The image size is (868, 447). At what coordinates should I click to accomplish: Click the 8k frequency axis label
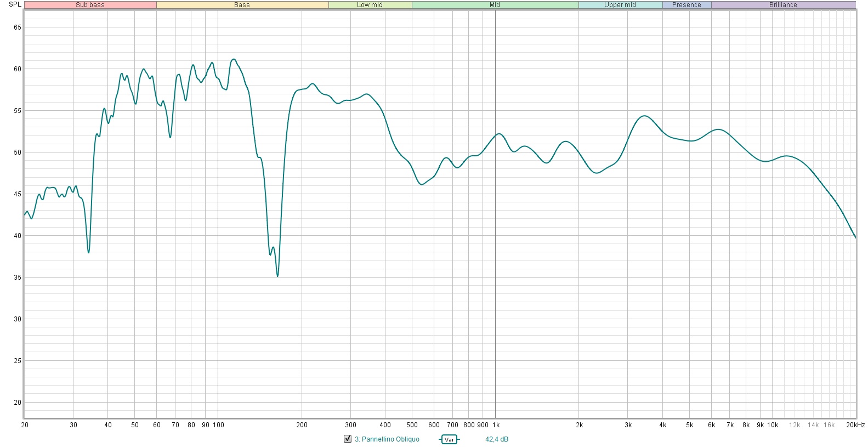[x=746, y=425]
